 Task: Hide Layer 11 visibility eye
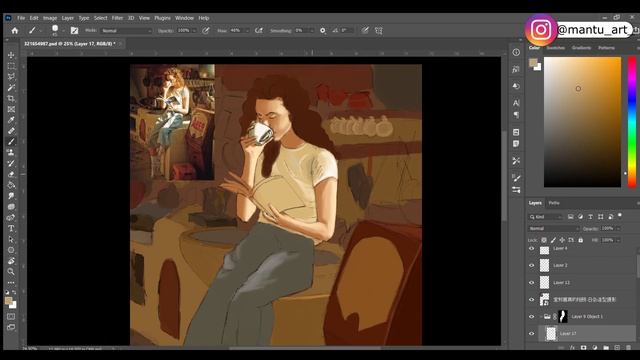pos(531,282)
